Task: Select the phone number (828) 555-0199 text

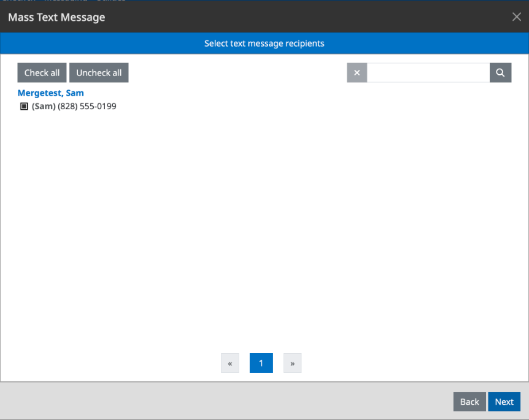Action: (87, 107)
